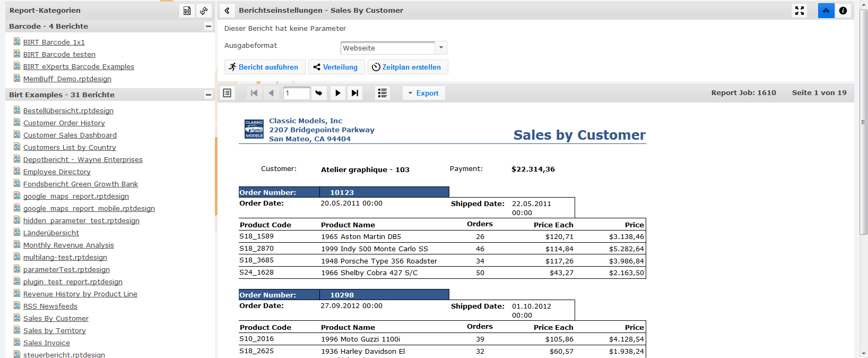The width and height of the screenshot is (868, 358).
Task: Click the parameter document icon in sidebar header
Action: (187, 11)
